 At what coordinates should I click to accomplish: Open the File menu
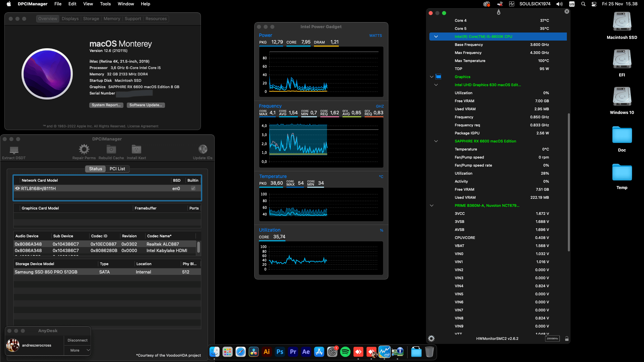(x=58, y=4)
